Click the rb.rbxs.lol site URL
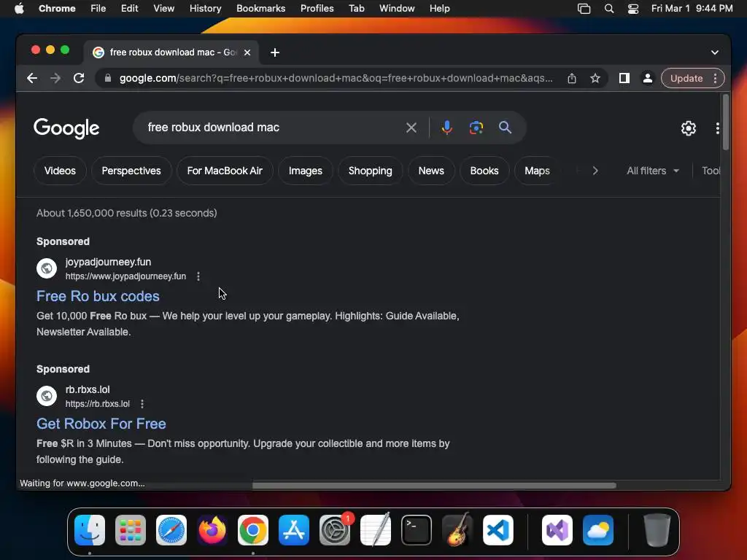This screenshot has width=747, height=560. (98, 404)
